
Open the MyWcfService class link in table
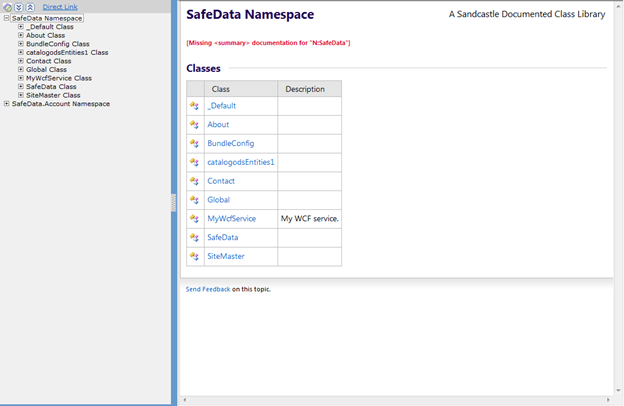(x=232, y=219)
